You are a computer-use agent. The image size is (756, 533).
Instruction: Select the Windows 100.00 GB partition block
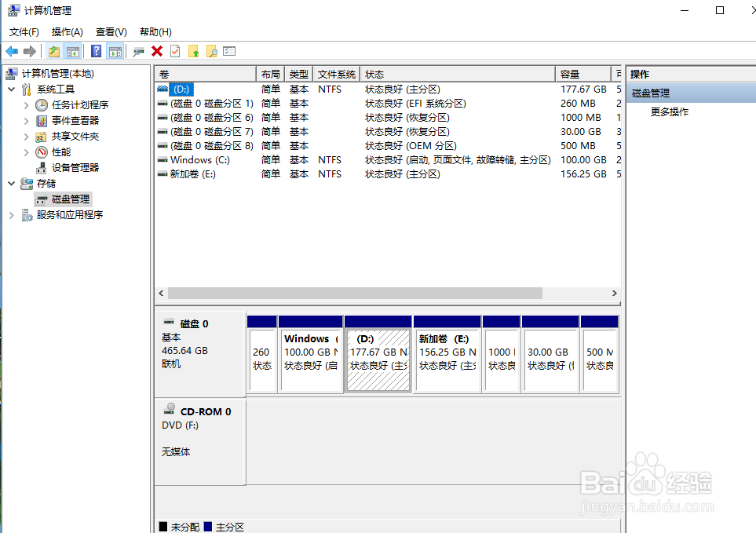pyautogui.click(x=311, y=354)
